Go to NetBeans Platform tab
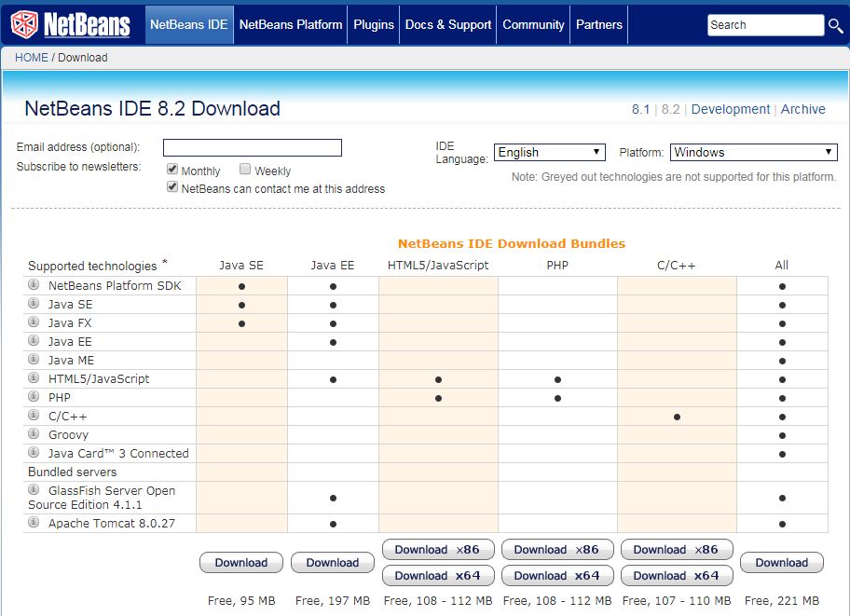Screen dimensions: 850x616 pyautogui.click(x=291, y=25)
